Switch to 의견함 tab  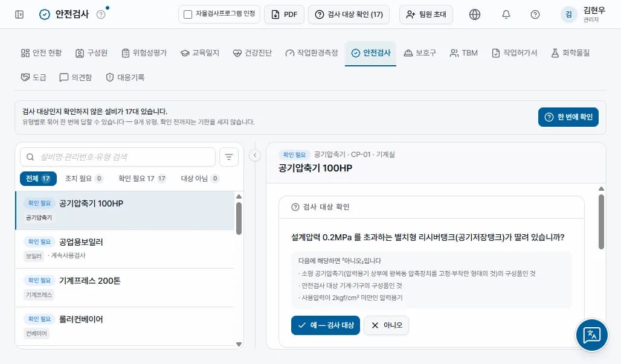tap(76, 77)
